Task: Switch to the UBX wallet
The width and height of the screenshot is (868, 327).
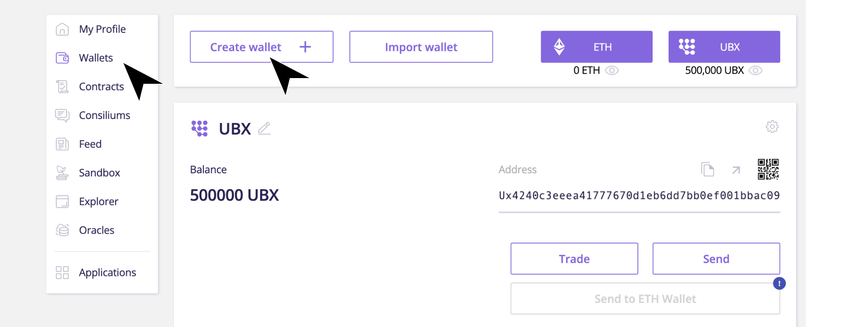Action: [x=724, y=47]
